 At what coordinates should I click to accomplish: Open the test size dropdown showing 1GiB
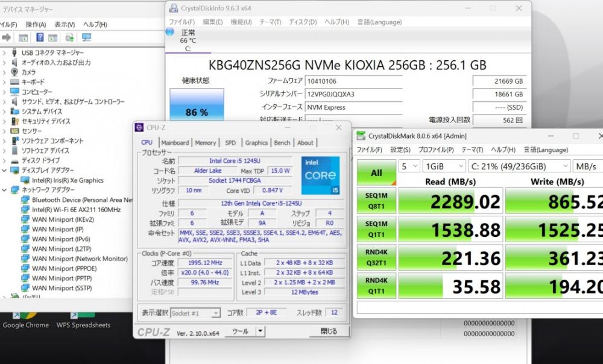click(444, 166)
